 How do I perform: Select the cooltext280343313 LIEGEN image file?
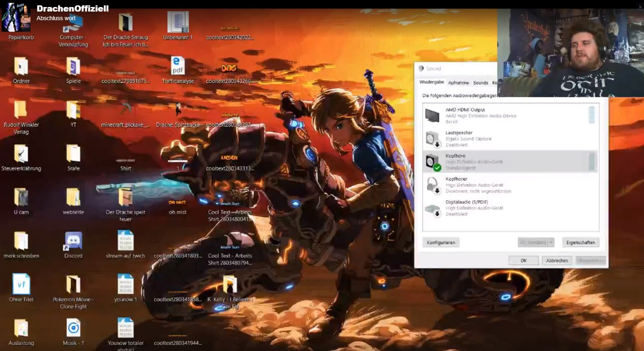click(x=229, y=163)
